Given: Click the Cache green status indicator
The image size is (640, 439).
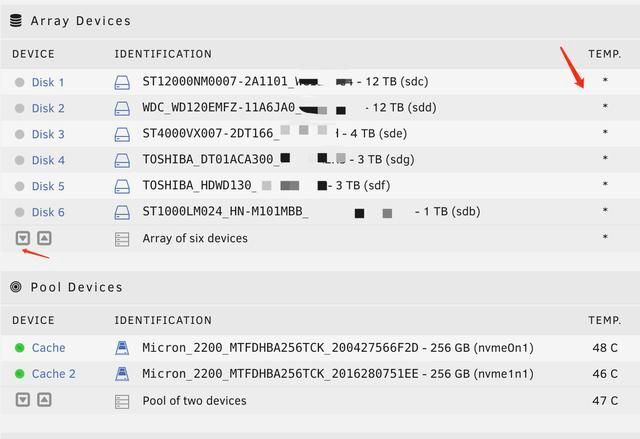Looking at the screenshot, I should point(20,348).
